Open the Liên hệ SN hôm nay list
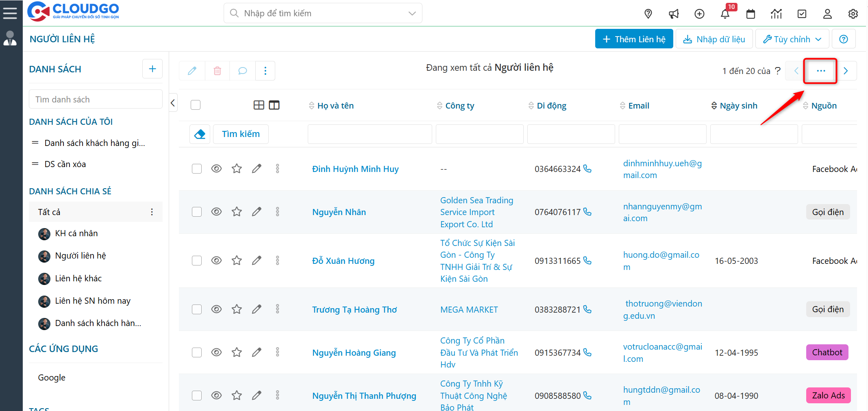This screenshot has width=868, height=411. (x=93, y=301)
